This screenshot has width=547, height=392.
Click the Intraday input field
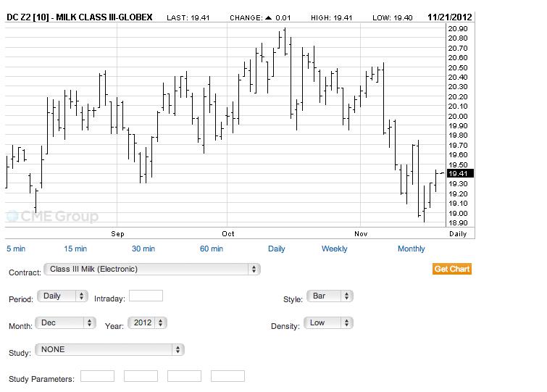(x=146, y=296)
